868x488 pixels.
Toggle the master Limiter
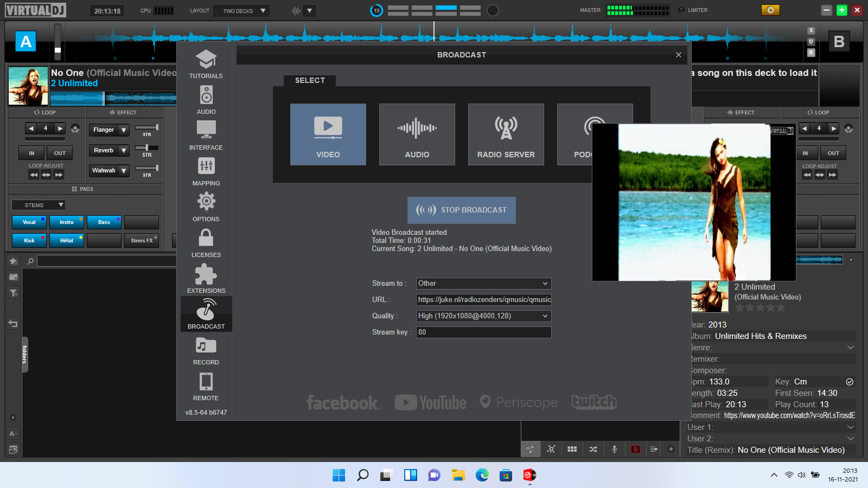[693, 10]
